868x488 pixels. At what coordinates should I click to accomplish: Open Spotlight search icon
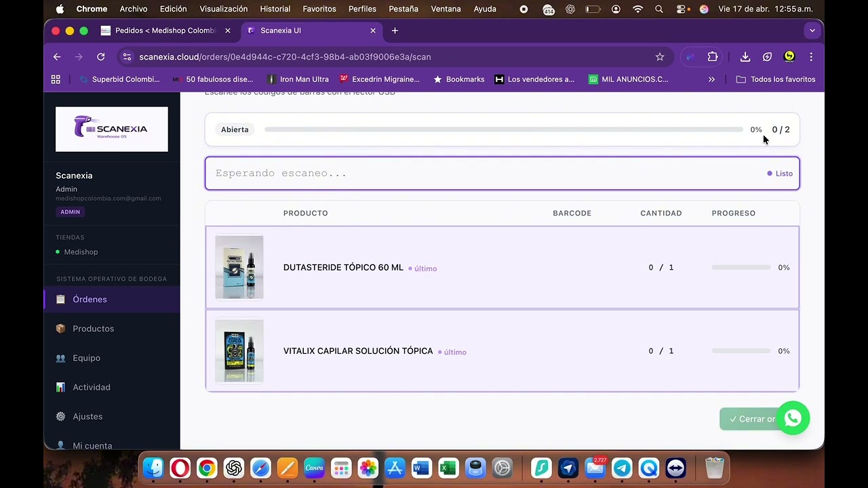659,9
